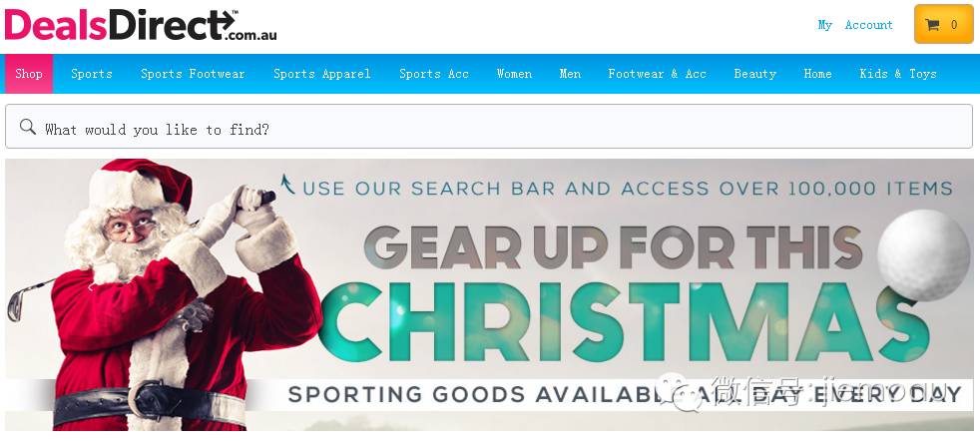Click the arrow pointing to search bar

(x=286, y=185)
